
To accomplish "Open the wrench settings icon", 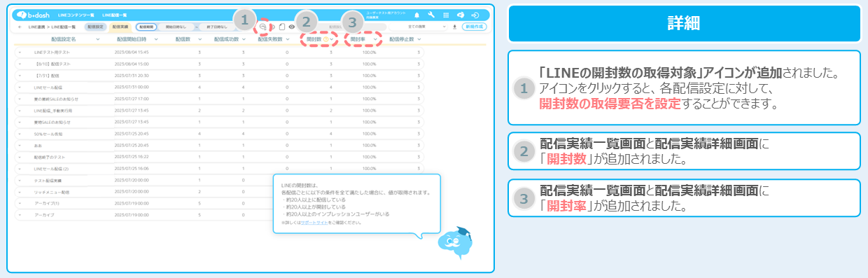I will coord(432,15).
